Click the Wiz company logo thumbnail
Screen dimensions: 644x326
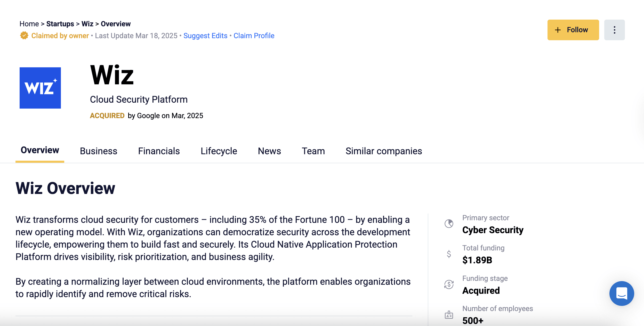[x=40, y=88]
